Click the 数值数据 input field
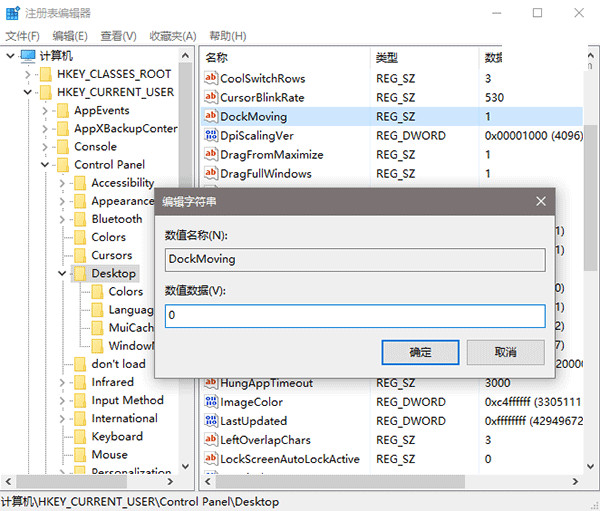The width and height of the screenshot is (600, 511). coord(355,316)
